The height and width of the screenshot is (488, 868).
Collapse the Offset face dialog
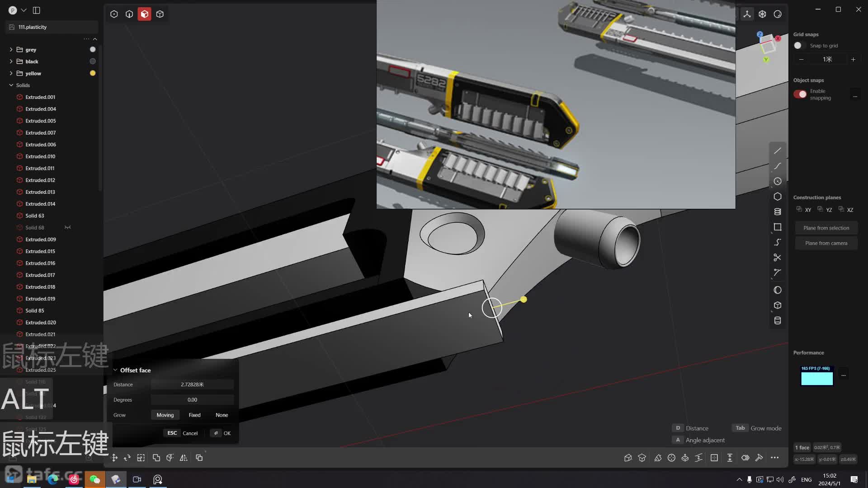tap(115, 370)
